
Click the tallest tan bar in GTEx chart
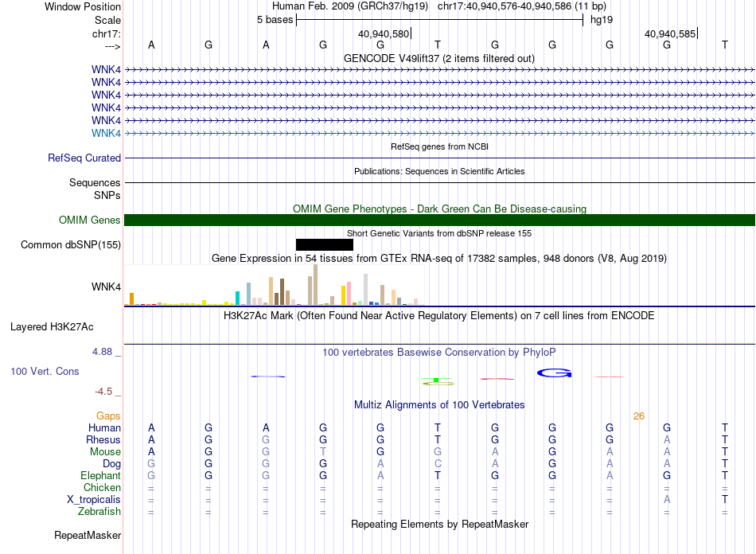[x=315, y=284]
